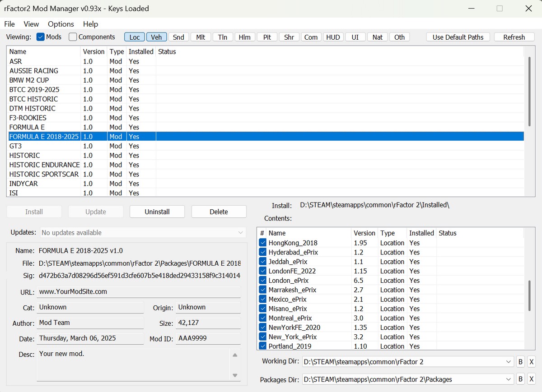This screenshot has width=542, height=392.
Task: Click the URL field www.YourModSite.com
Action: coord(138,292)
